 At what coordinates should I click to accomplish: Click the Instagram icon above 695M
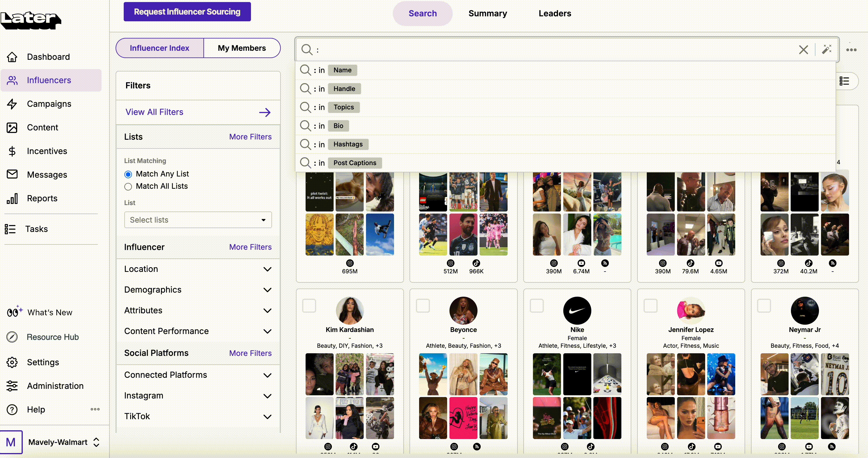350,263
